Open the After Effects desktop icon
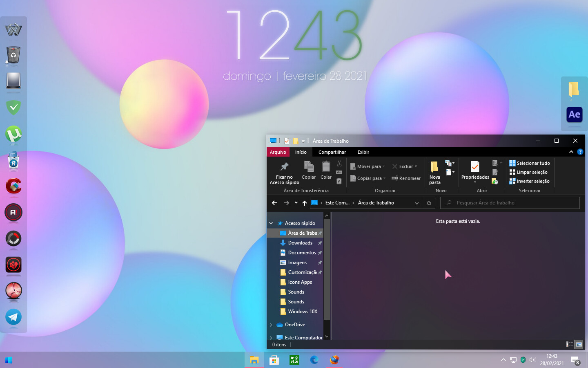Viewport: 588px width, 368px height. 574,114
